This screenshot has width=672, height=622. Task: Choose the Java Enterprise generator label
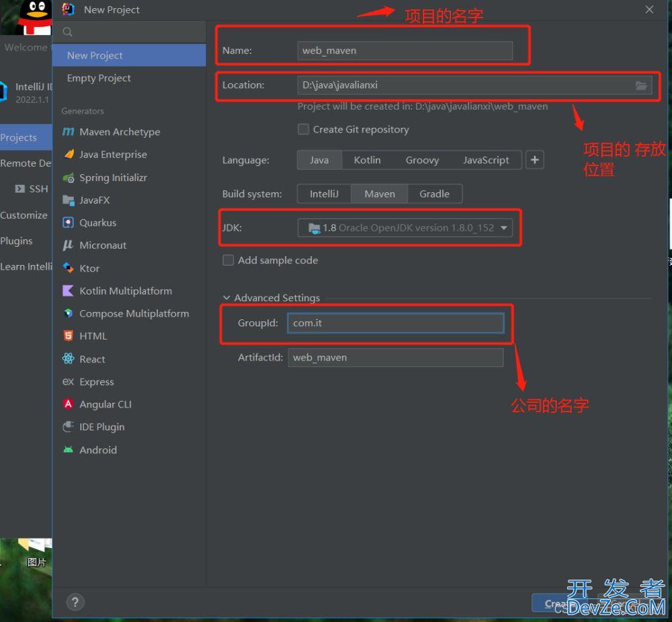click(x=113, y=155)
